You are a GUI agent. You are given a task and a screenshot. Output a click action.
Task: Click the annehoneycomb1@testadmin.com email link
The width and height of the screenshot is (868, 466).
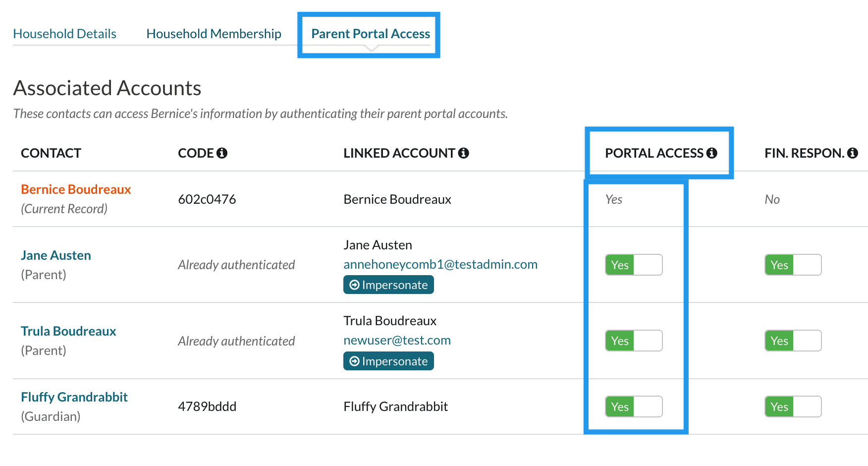(440, 264)
